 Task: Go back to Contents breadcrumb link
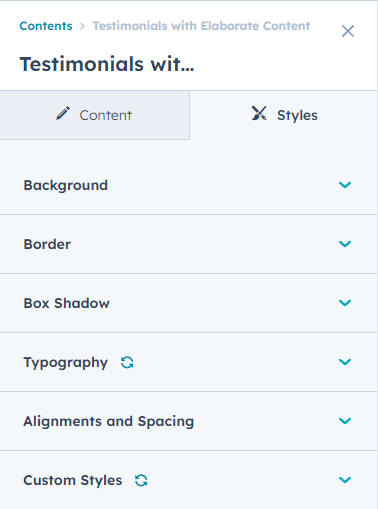[46, 26]
